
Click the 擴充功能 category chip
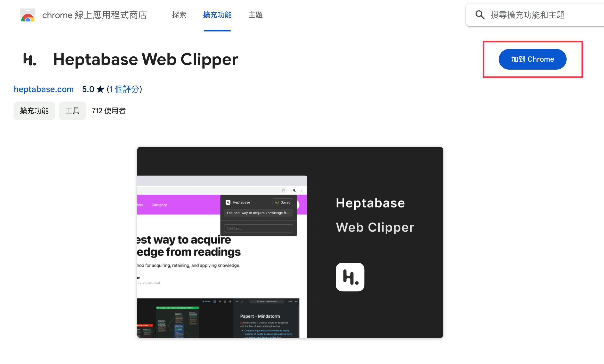pos(34,111)
